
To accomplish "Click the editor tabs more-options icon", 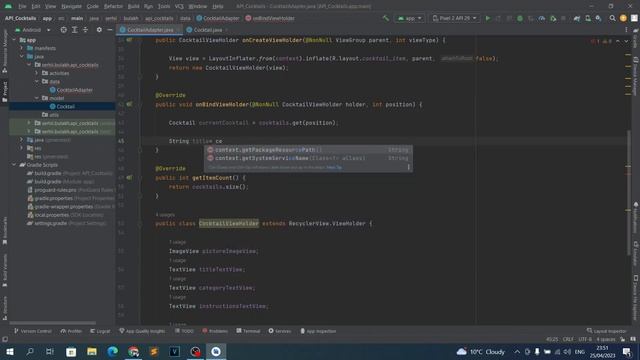I will click(x=626, y=30).
